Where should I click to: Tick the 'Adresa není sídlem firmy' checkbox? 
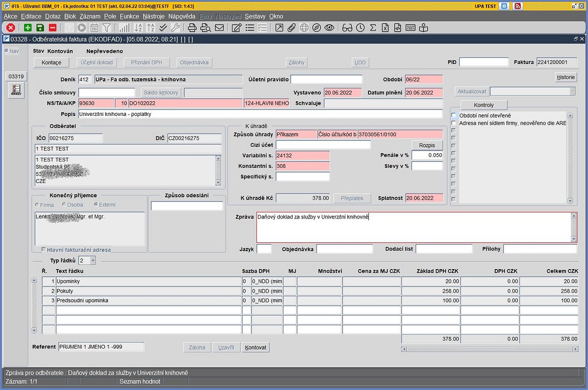tap(454, 123)
